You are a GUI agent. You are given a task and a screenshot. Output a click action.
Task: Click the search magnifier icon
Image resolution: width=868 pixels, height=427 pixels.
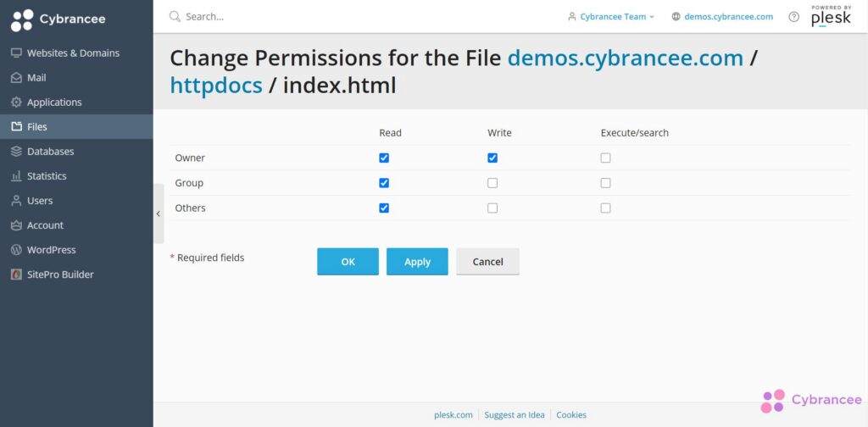[x=175, y=17]
